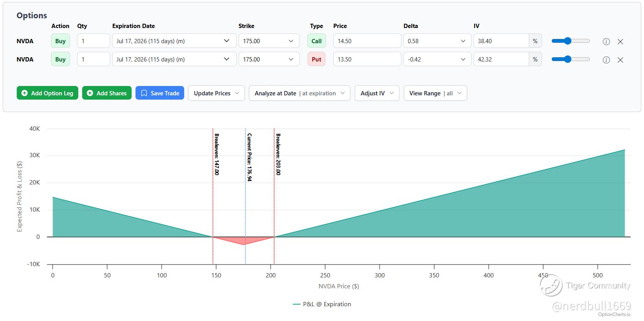
Task: Click the Options panel heading
Action: 32,16
